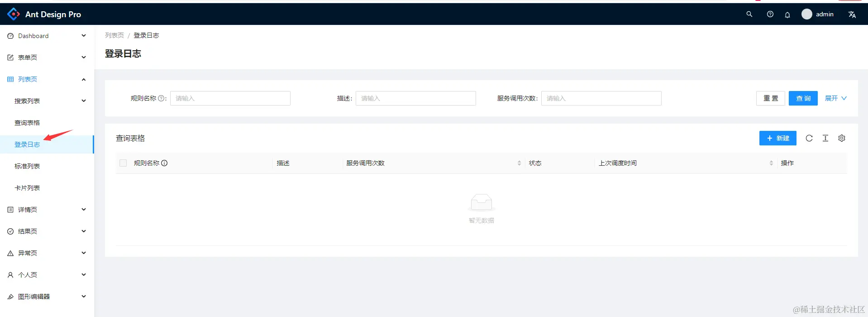This screenshot has height=317, width=868.
Task: Click Ant Design Pro title text
Action: [x=53, y=14]
